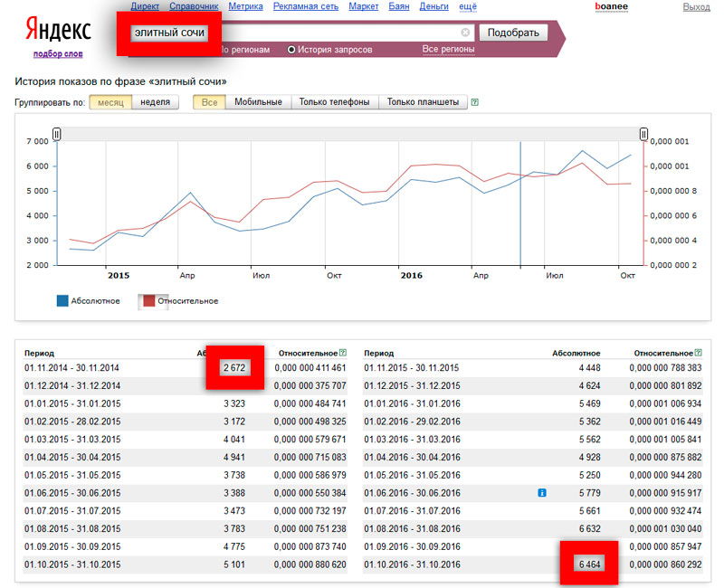The width and height of the screenshot is (724, 588).
Task: Clear the search field with the X icon
Action: 465,33
